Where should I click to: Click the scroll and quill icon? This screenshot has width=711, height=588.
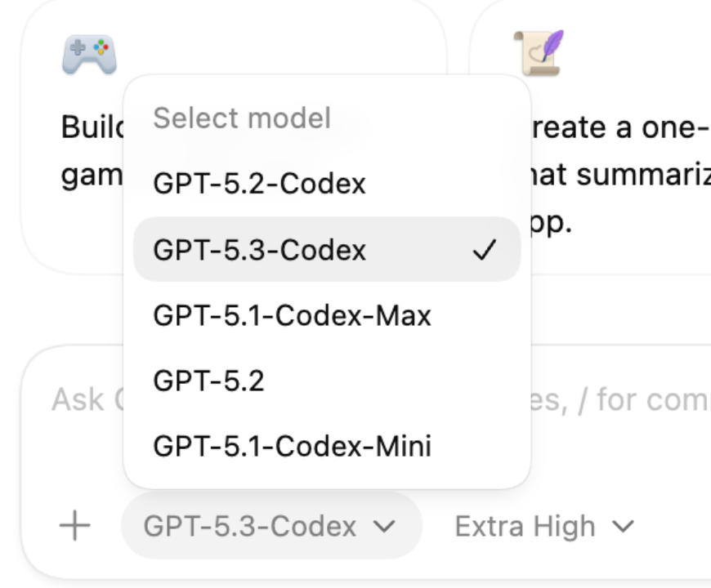[x=538, y=53]
